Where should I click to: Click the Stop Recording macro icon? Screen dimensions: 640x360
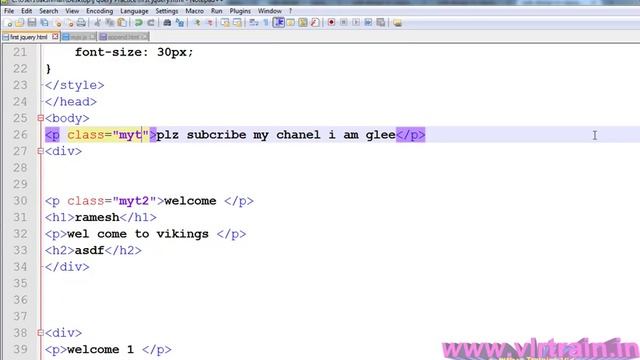(344, 23)
